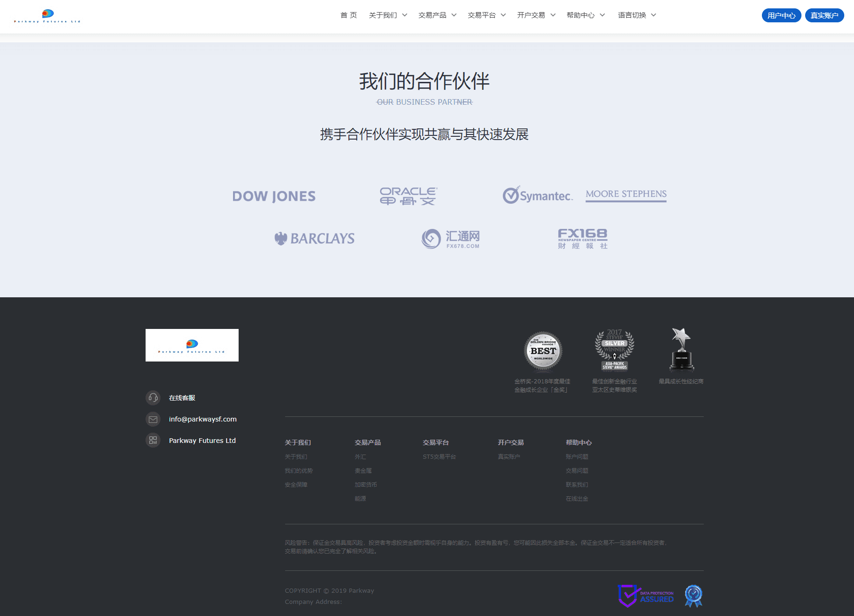Click the Company Address: text
Screen dimensions: 854x616
tap(314, 602)
